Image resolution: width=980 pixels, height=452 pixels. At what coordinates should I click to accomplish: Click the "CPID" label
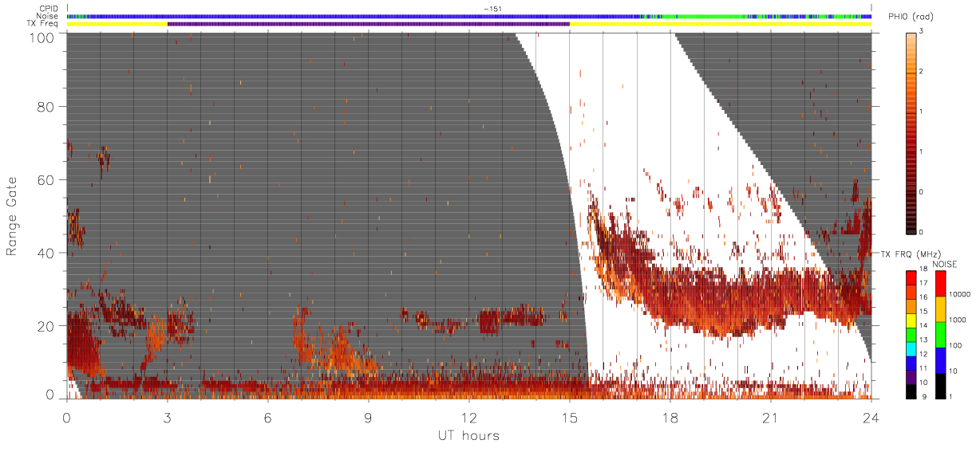(x=49, y=9)
